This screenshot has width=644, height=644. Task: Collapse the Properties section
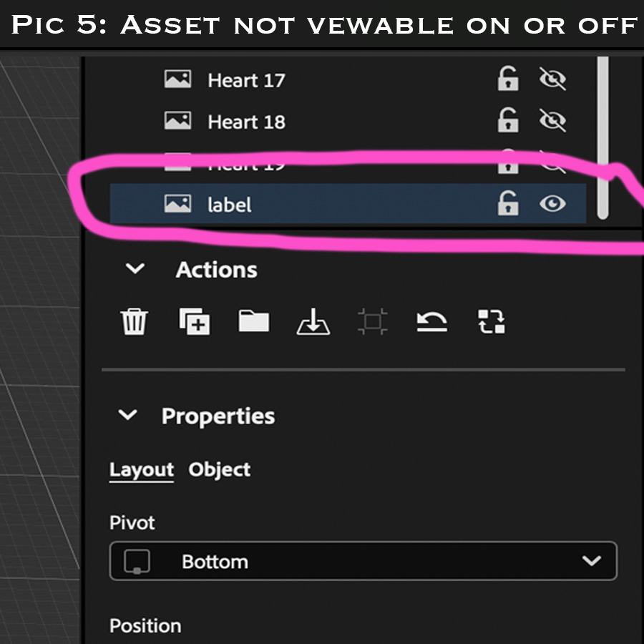pyautogui.click(x=128, y=415)
